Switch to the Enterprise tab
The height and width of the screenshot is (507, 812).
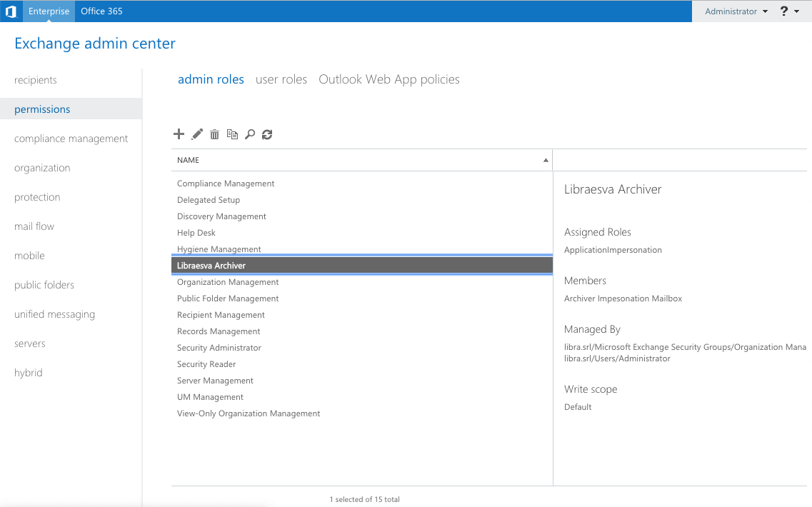pyautogui.click(x=49, y=11)
